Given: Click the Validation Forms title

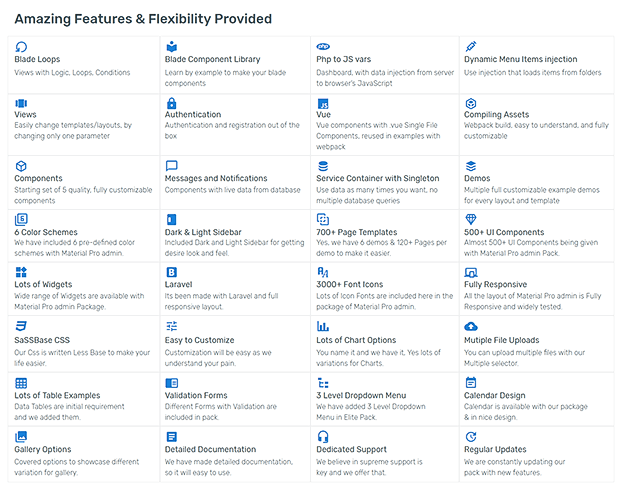Looking at the screenshot, I should (196, 395).
